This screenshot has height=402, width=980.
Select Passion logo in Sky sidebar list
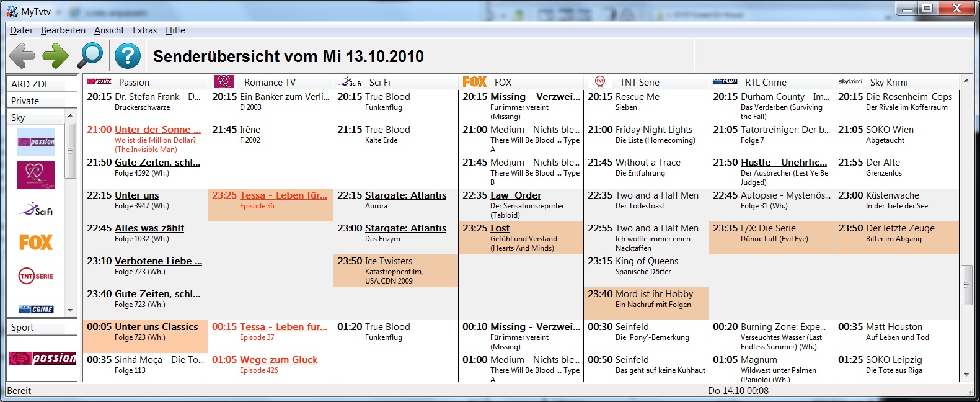(x=36, y=141)
